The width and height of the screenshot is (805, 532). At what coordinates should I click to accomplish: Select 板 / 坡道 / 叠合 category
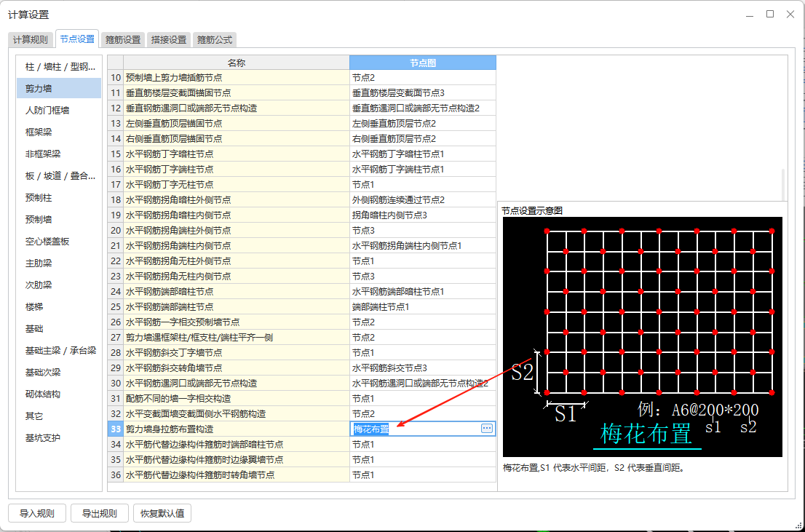59,175
